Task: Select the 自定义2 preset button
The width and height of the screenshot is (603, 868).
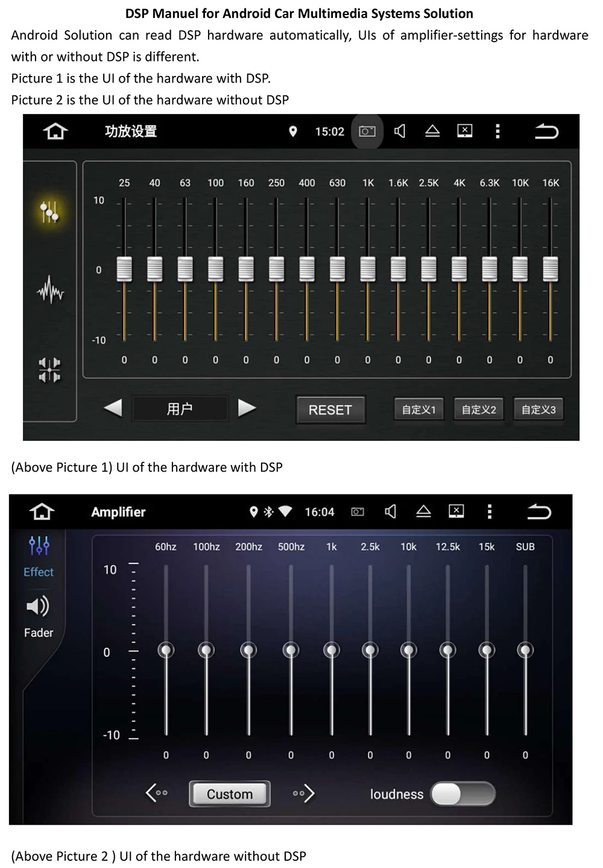Action: click(479, 410)
